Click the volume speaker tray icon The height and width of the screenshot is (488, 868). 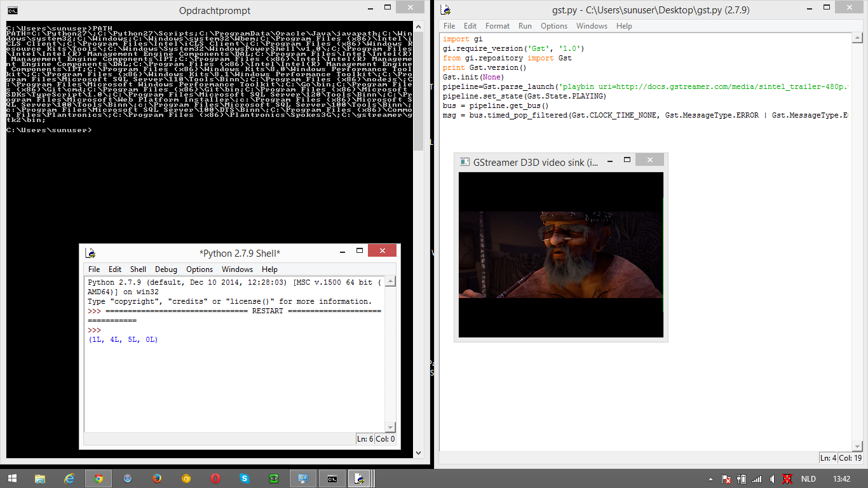coord(771,478)
